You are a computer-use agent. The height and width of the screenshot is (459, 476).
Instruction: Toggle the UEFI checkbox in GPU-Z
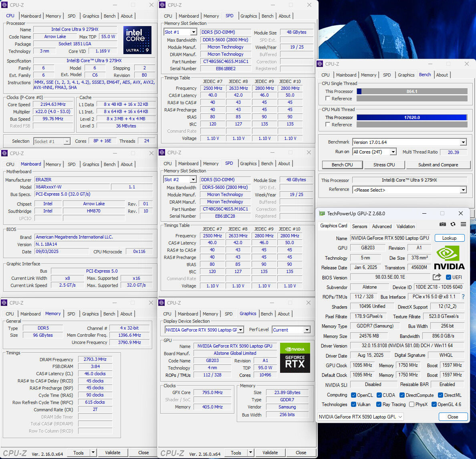tap(448, 277)
